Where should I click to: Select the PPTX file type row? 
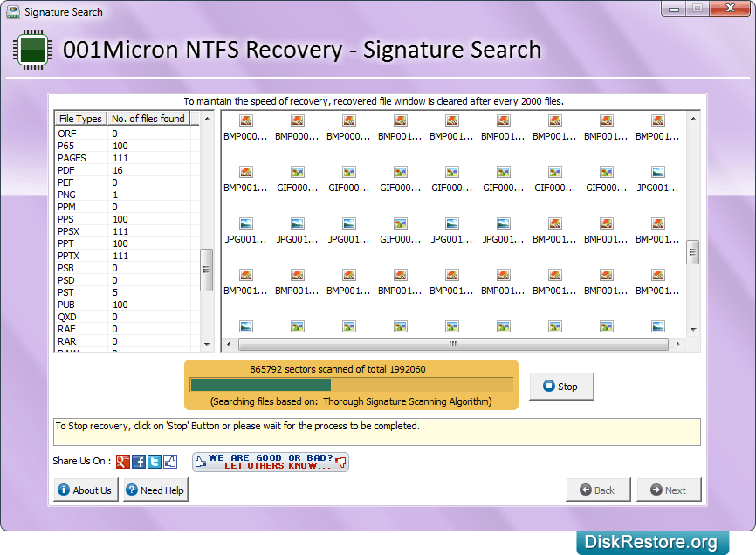pos(127,256)
